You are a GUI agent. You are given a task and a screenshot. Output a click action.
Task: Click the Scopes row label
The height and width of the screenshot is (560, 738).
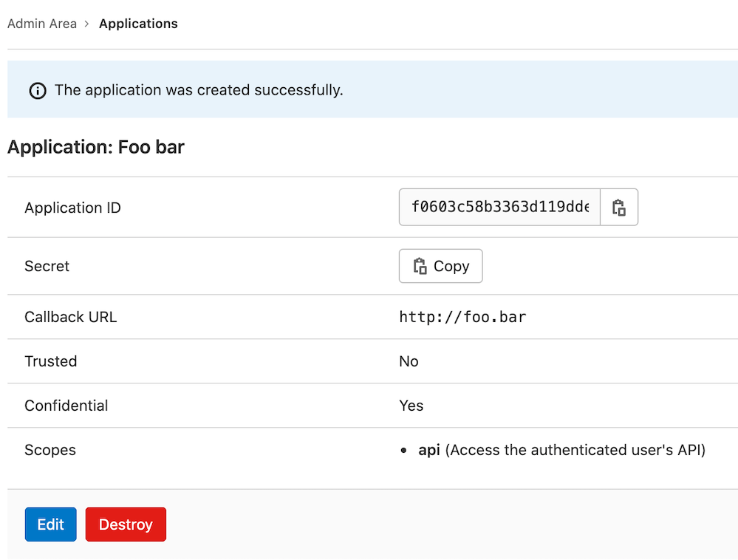[x=49, y=450]
